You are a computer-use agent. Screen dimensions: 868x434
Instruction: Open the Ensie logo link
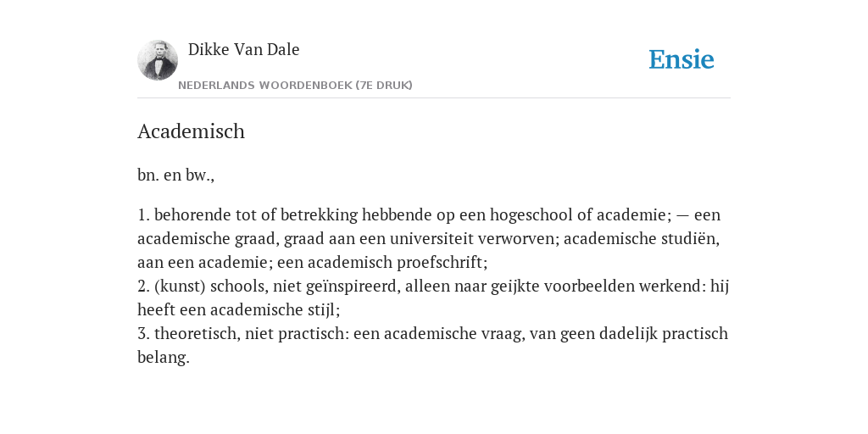coord(682,59)
